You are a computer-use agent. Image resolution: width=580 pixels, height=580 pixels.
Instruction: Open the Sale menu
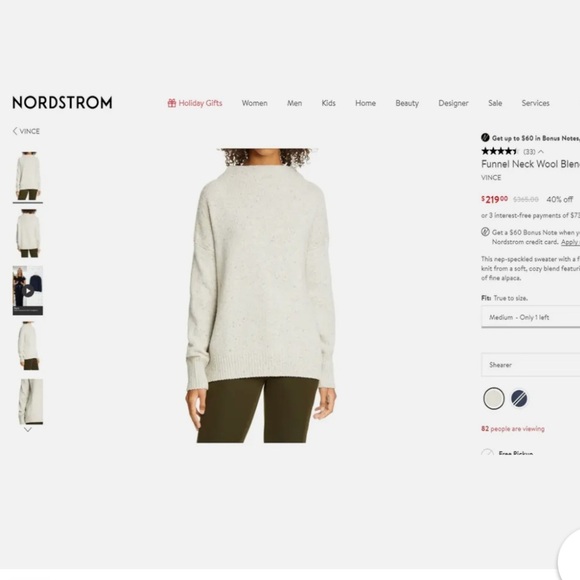coord(495,103)
